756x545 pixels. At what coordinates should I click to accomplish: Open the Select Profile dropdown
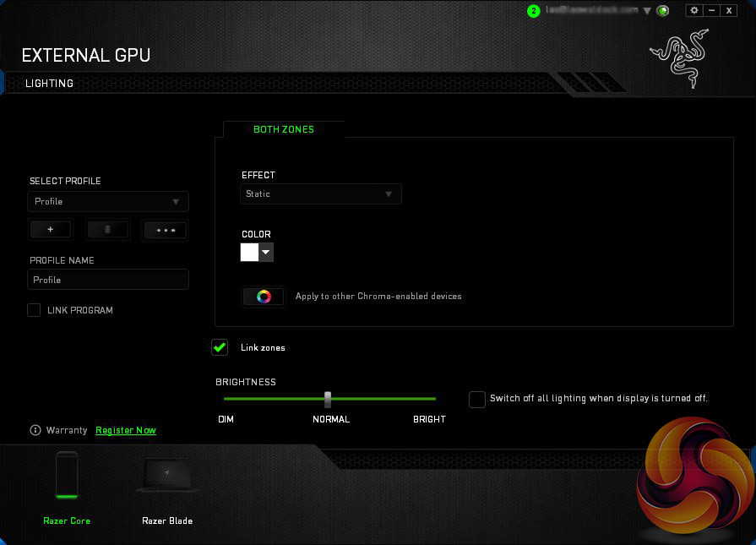tap(108, 202)
